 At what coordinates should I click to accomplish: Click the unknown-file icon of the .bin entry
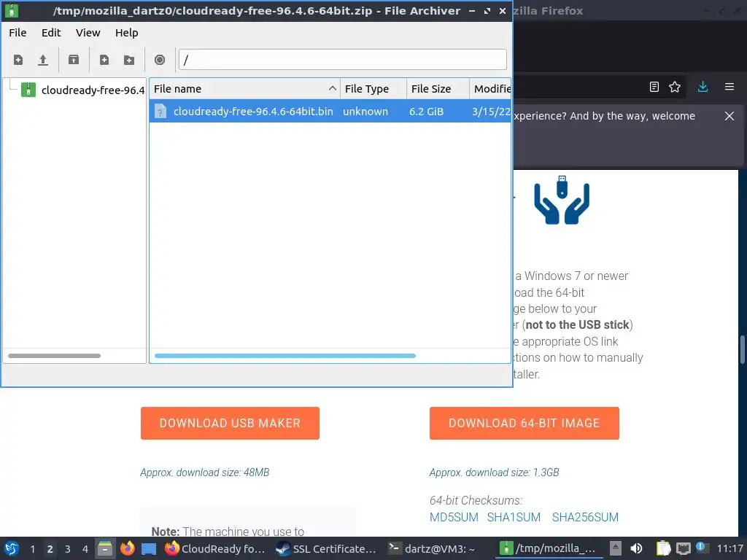tap(160, 112)
